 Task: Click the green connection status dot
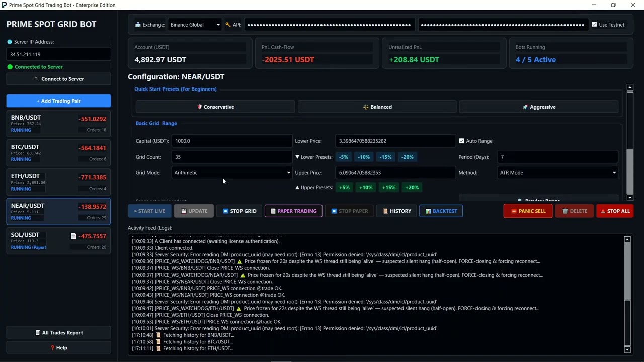pos(10,67)
